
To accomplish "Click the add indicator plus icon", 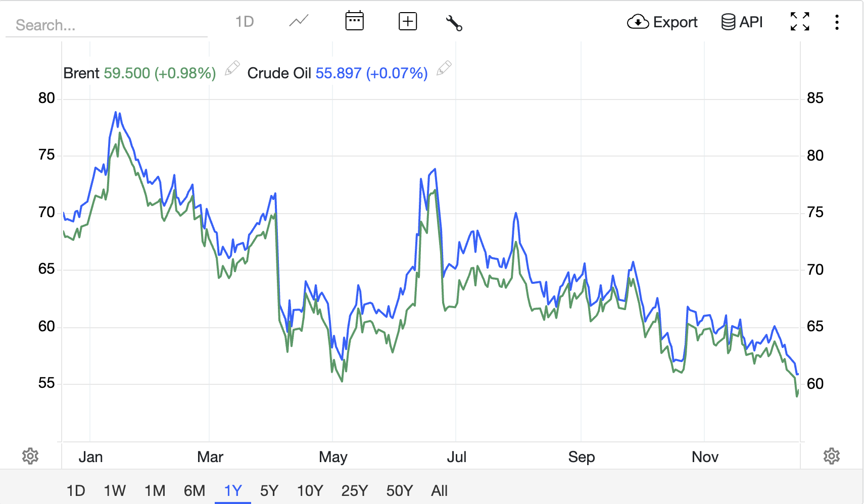I will 407,21.
